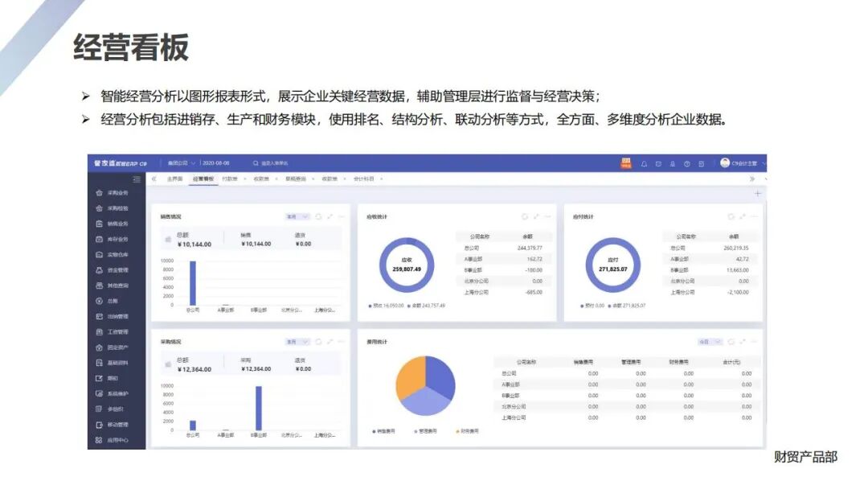This screenshot has height=489, width=868.
Task: Click 244,379.77 in 应收统计 table
Action: (x=530, y=248)
